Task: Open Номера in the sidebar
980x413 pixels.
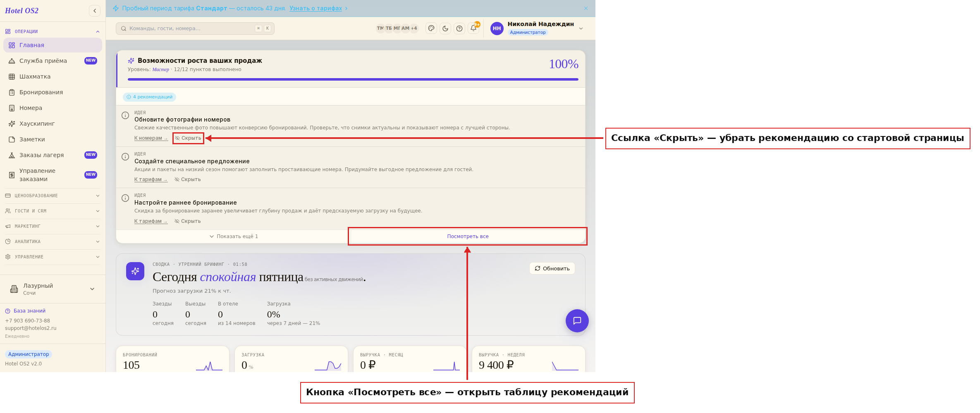Action: pos(53,108)
